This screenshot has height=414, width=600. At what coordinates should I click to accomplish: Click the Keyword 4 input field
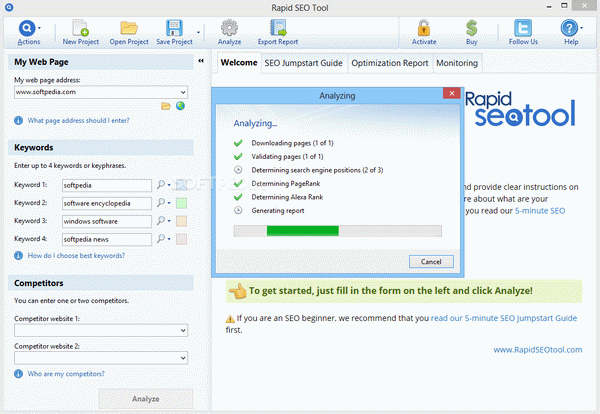[107, 239]
